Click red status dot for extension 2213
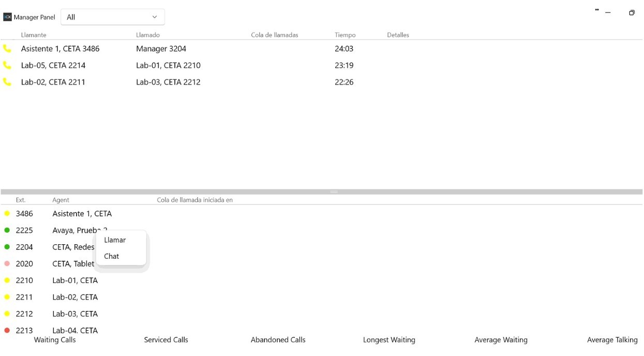The image size is (644, 356). tap(7, 330)
